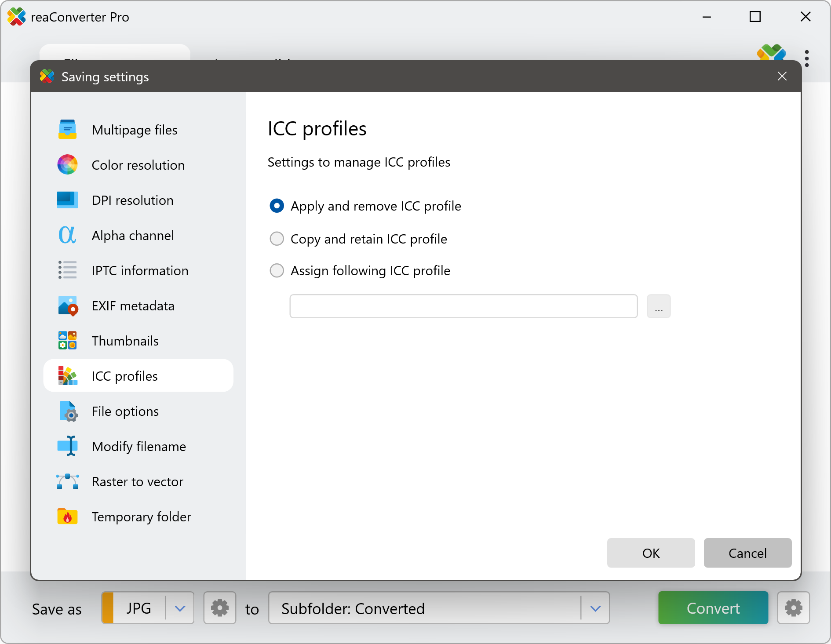
Task: Click the ICC profile path text field
Action: click(463, 306)
